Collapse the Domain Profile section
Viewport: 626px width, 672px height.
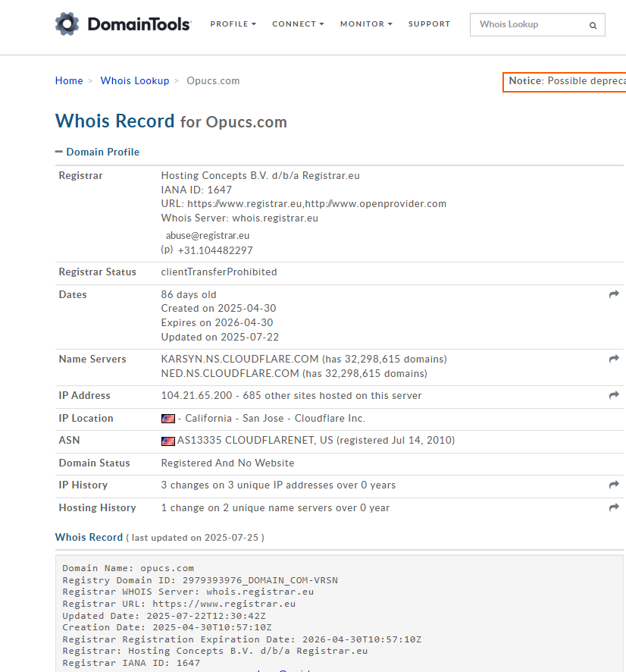point(97,152)
